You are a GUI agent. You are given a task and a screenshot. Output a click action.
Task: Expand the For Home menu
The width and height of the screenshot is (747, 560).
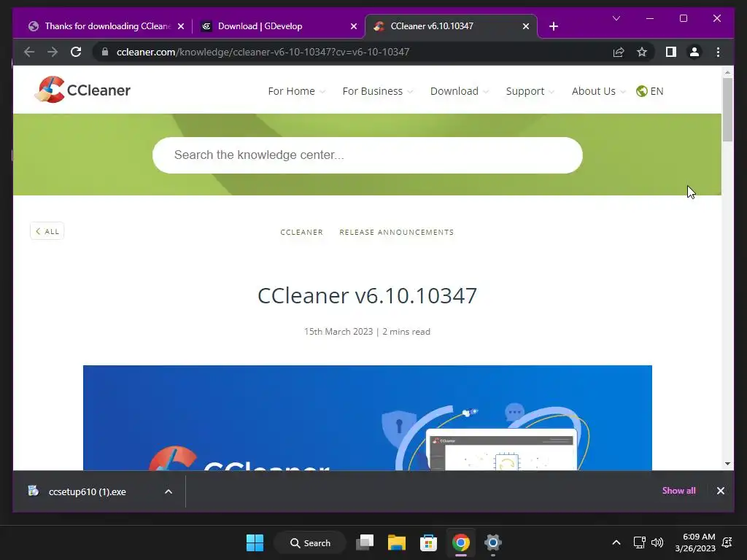point(296,91)
